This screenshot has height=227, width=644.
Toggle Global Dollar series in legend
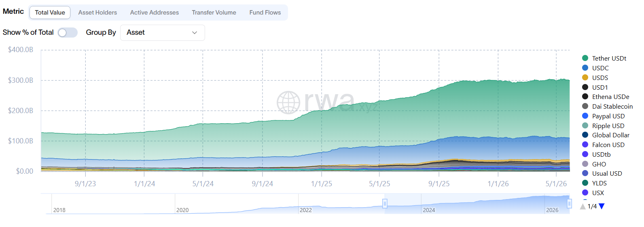pyautogui.click(x=606, y=135)
